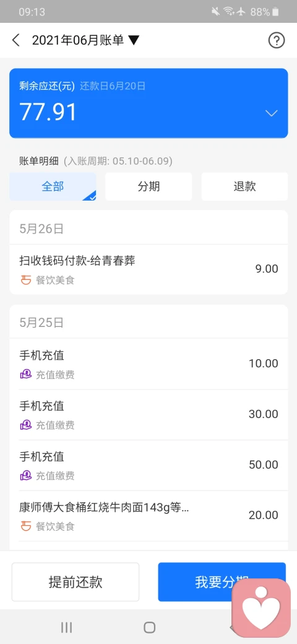
Task: Open the 扫收钱码付款-给青春葬 9.00 transaction
Action: click(148, 269)
